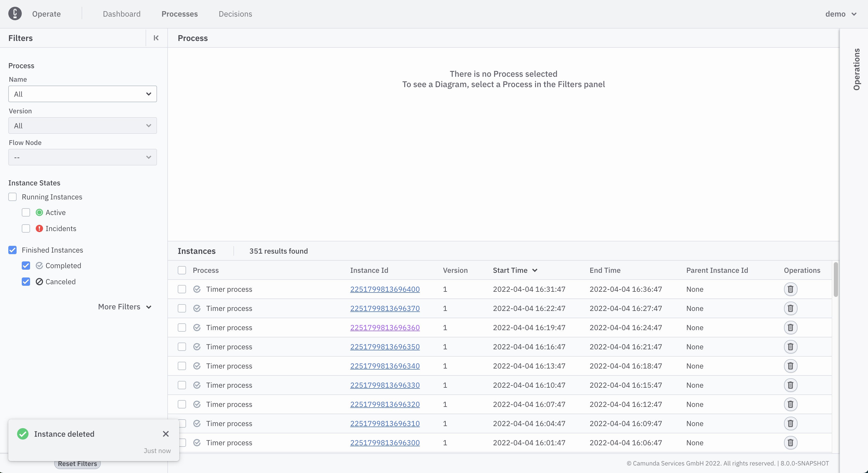The image size is (868, 473).
Task: Open instance 2251799813696370 link
Action: (x=385, y=309)
